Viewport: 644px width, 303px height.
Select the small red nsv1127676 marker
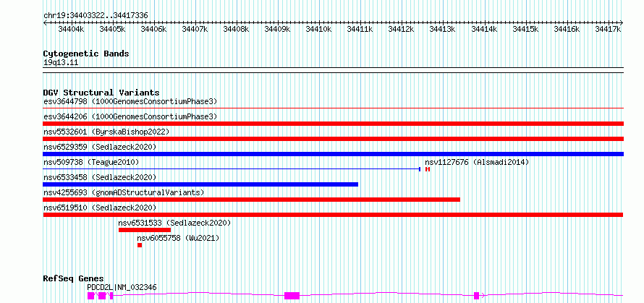[428, 169]
